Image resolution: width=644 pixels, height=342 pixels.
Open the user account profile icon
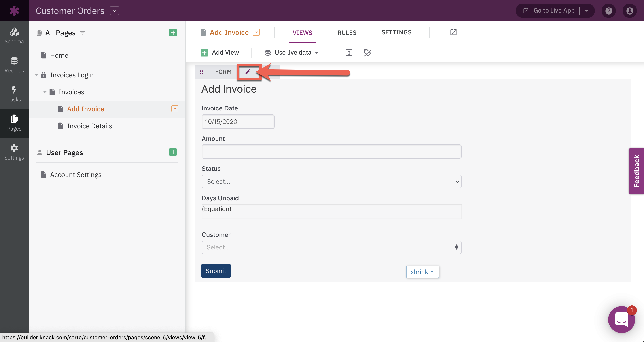pos(629,11)
